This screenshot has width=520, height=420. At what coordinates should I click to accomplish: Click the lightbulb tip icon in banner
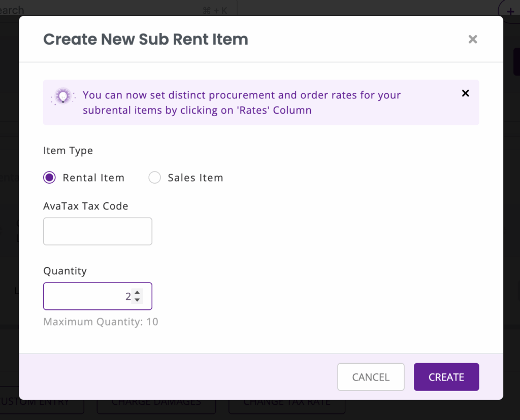point(63,96)
